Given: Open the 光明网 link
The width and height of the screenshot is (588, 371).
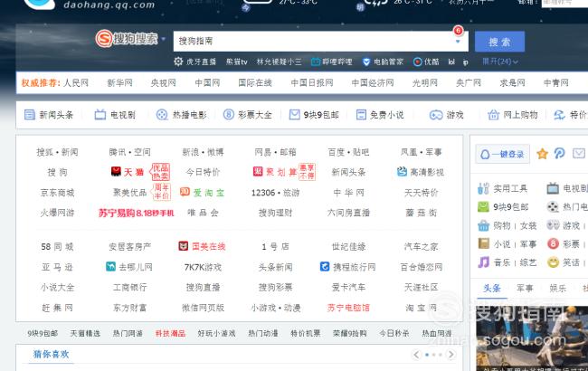Looking at the screenshot, I should pyautogui.click(x=425, y=83).
